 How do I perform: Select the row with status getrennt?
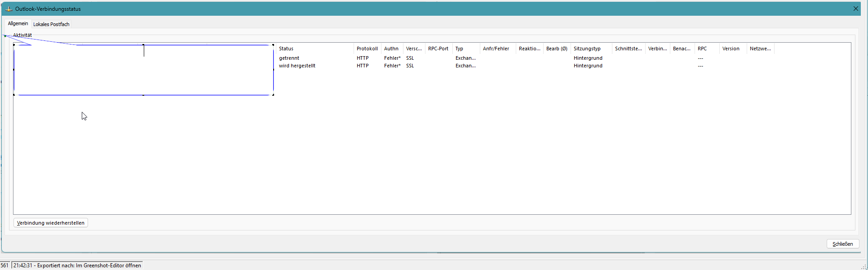click(x=289, y=58)
